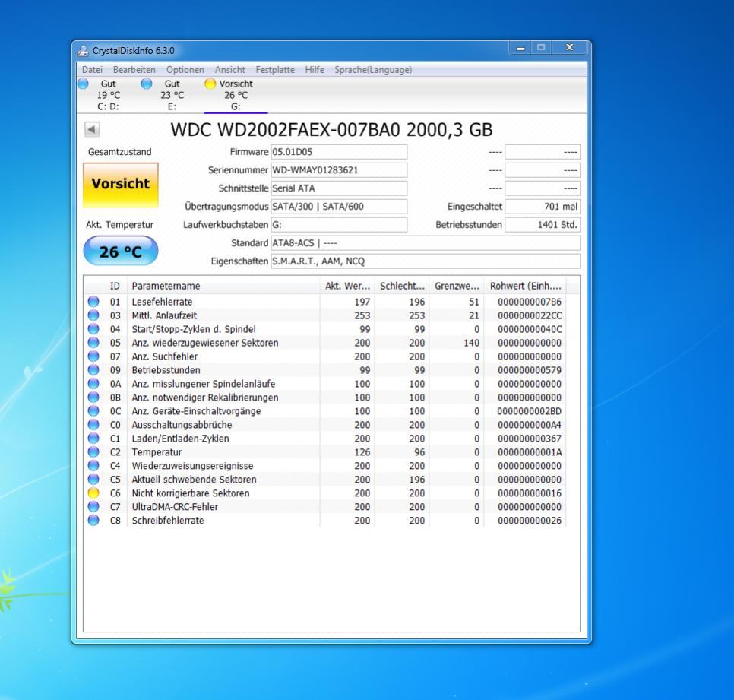Open the Datei menu
Image resolution: width=734 pixels, height=700 pixels.
tap(92, 70)
